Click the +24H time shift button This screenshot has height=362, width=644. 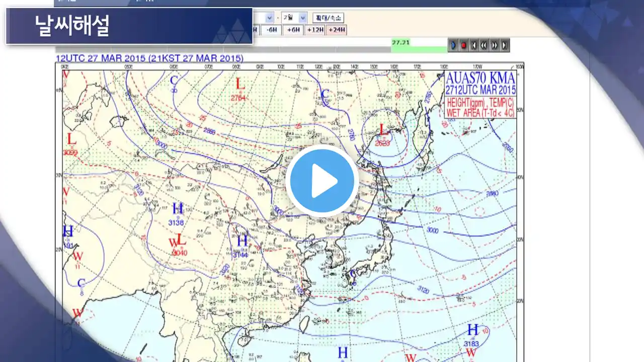click(x=337, y=30)
